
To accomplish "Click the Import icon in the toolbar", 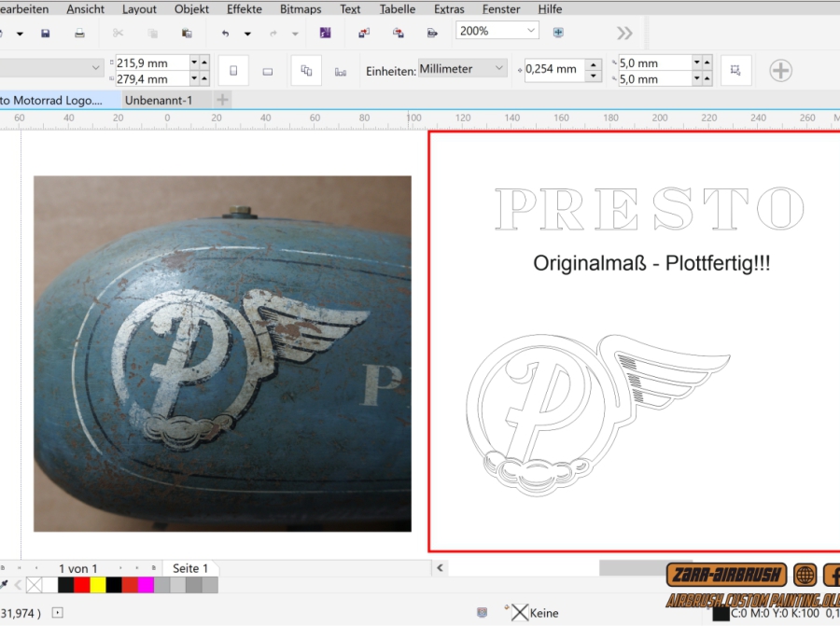I will coord(363,33).
